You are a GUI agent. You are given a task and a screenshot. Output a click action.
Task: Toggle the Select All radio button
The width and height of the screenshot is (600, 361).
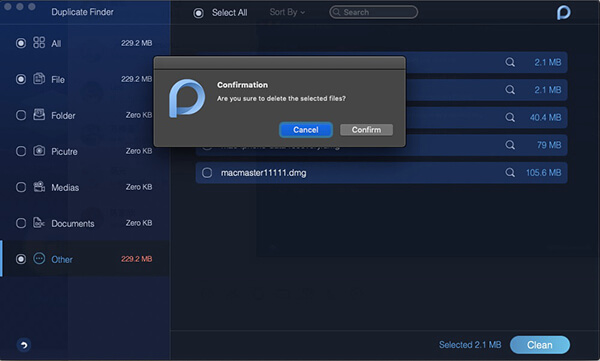198,13
